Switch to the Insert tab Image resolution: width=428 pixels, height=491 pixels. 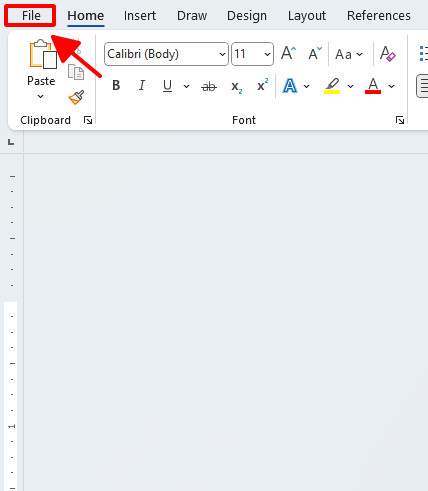coord(140,16)
